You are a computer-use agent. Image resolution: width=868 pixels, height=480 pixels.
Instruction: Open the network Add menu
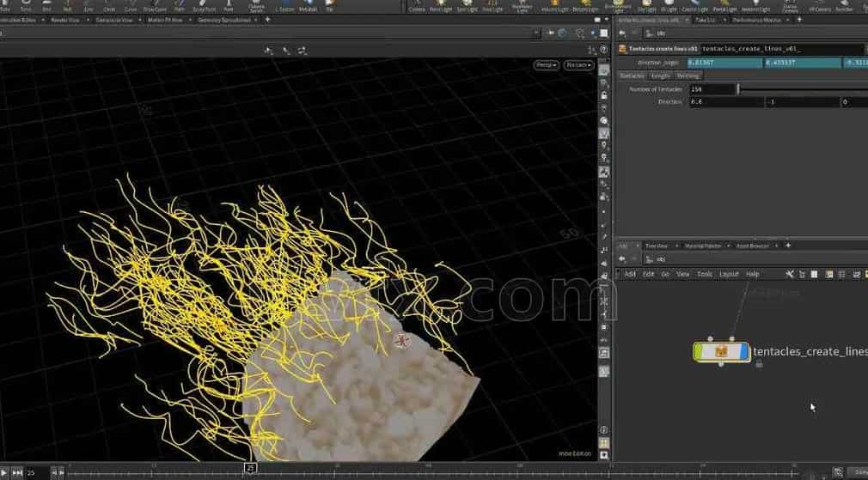(x=630, y=274)
